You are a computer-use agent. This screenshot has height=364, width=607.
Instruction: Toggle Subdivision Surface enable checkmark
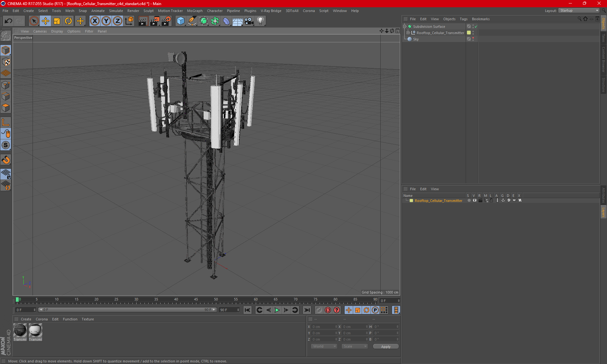tap(476, 27)
